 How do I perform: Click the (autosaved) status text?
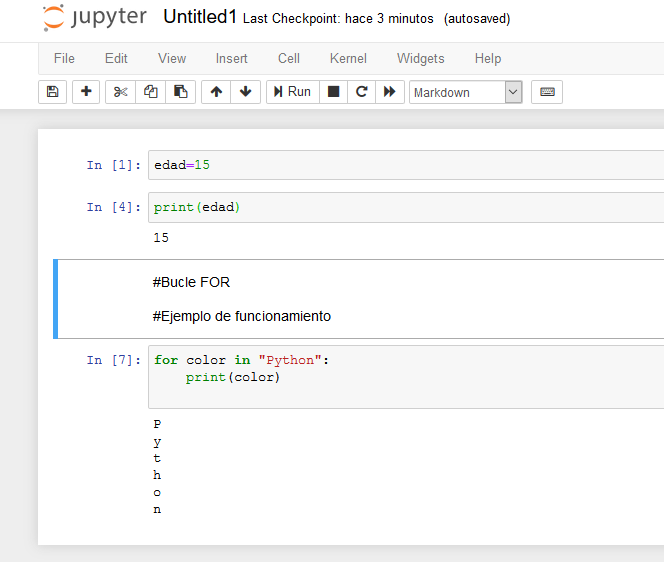click(477, 19)
